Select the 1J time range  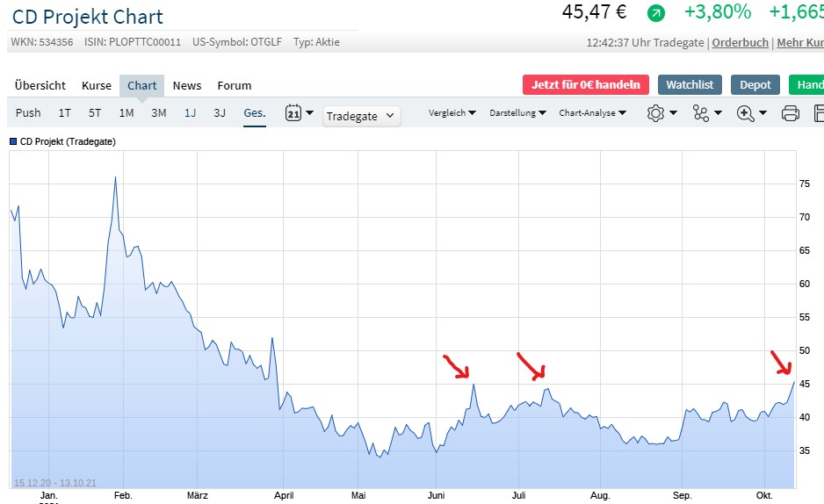click(x=191, y=113)
